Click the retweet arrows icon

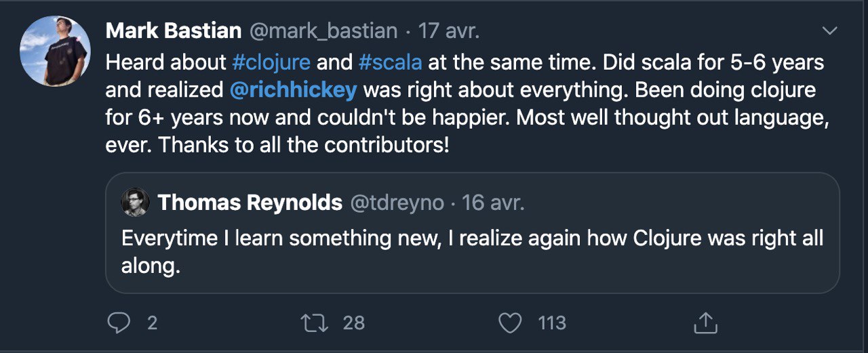(x=315, y=323)
